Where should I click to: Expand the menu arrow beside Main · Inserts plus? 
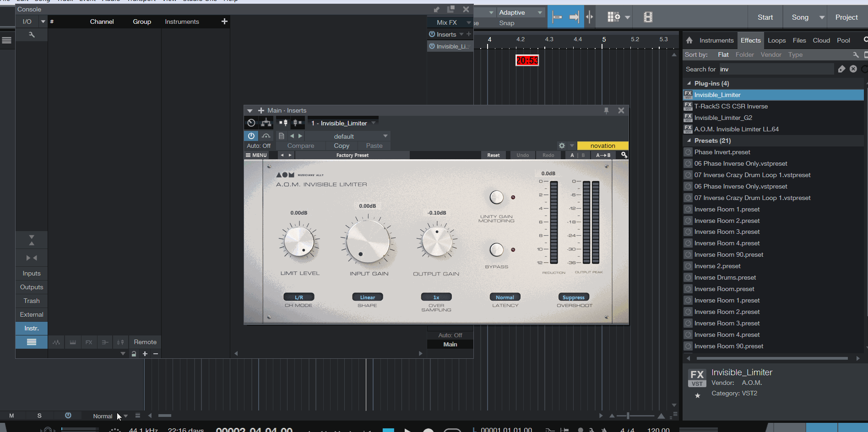pyautogui.click(x=250, y=110)
